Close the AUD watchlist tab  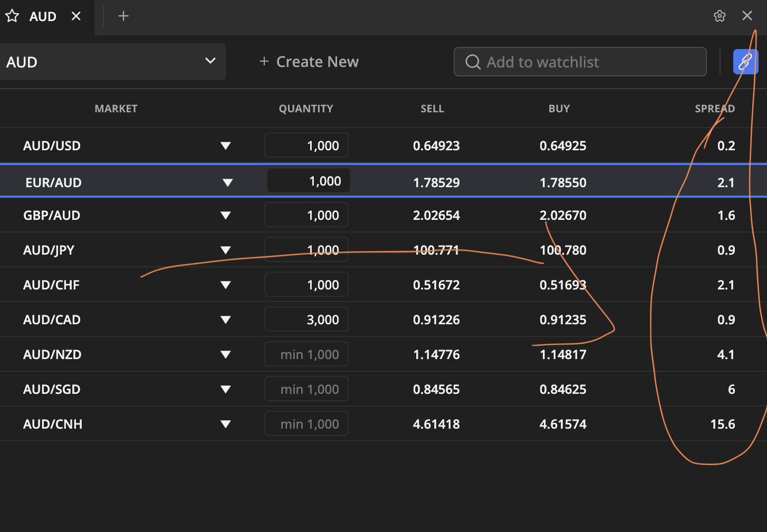pyautogui.click(x=76, y=16)
